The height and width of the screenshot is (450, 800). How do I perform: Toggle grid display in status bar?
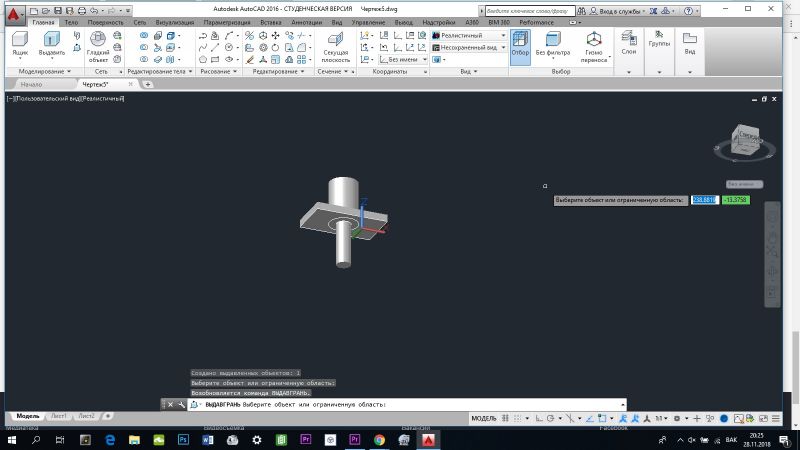[x=506, y=417]
